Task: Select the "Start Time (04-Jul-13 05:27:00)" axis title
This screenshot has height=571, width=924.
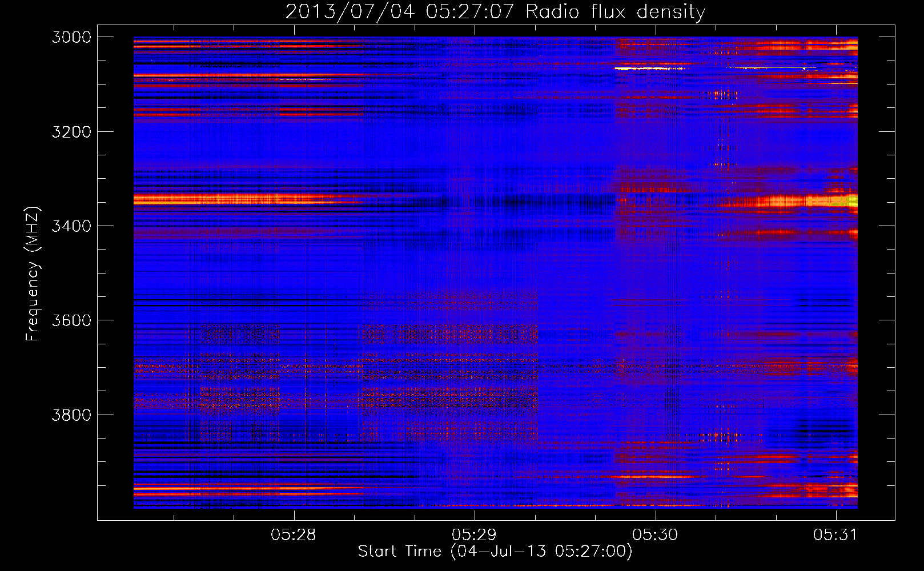Action: point(495,552)
